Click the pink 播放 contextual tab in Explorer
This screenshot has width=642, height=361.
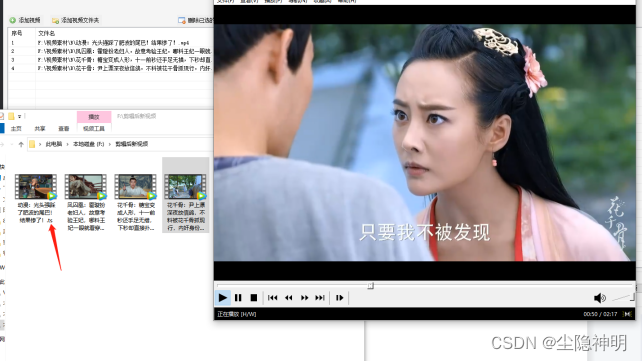pos(94,117)
